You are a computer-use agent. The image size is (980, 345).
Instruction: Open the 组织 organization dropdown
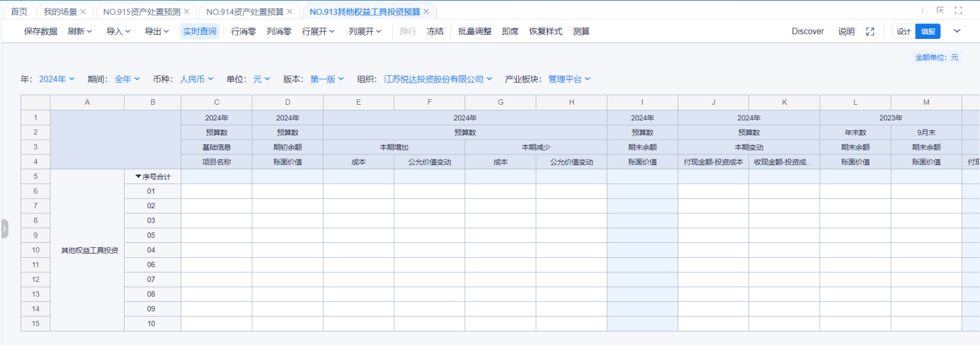(438, 79)
